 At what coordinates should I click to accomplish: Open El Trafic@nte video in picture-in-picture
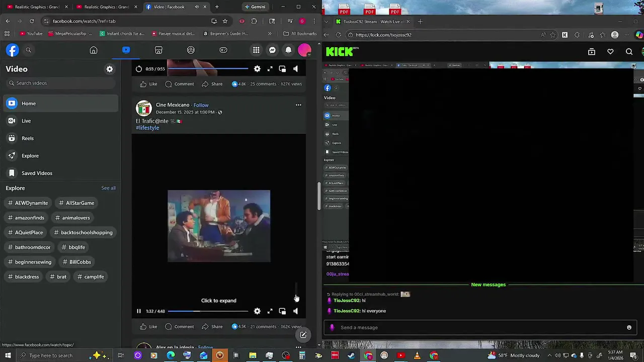282,311
